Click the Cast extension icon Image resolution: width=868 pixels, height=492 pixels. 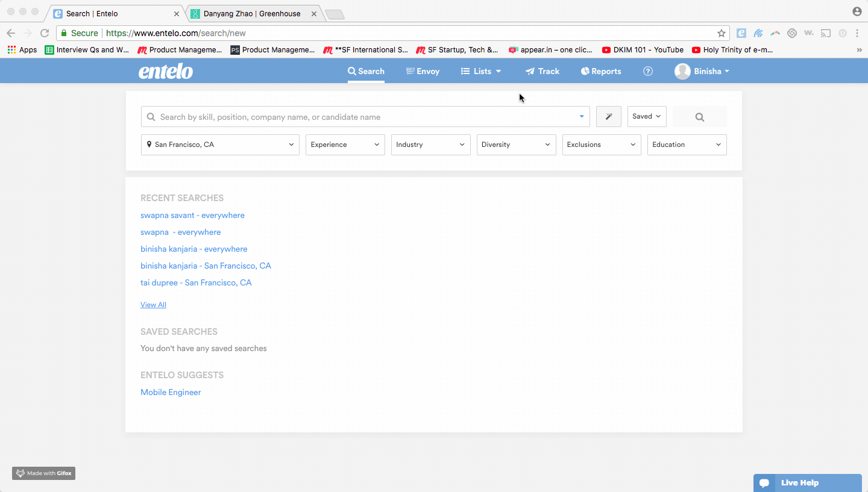(x=826, y=33)
